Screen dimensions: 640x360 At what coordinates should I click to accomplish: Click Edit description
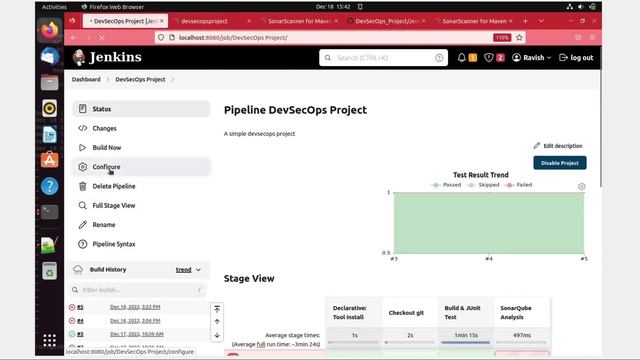pyautogui.click(x=558, y=146)
